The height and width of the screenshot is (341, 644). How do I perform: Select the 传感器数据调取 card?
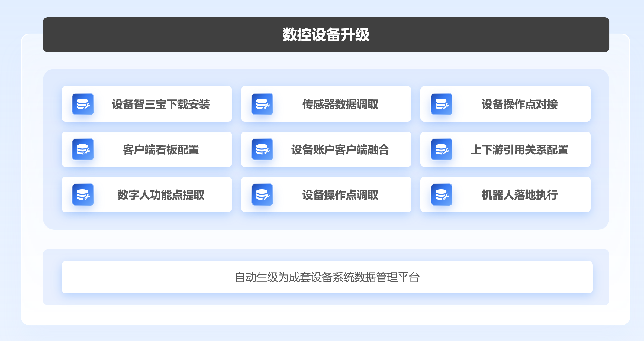pyautogui.click(x=340, y=104)
